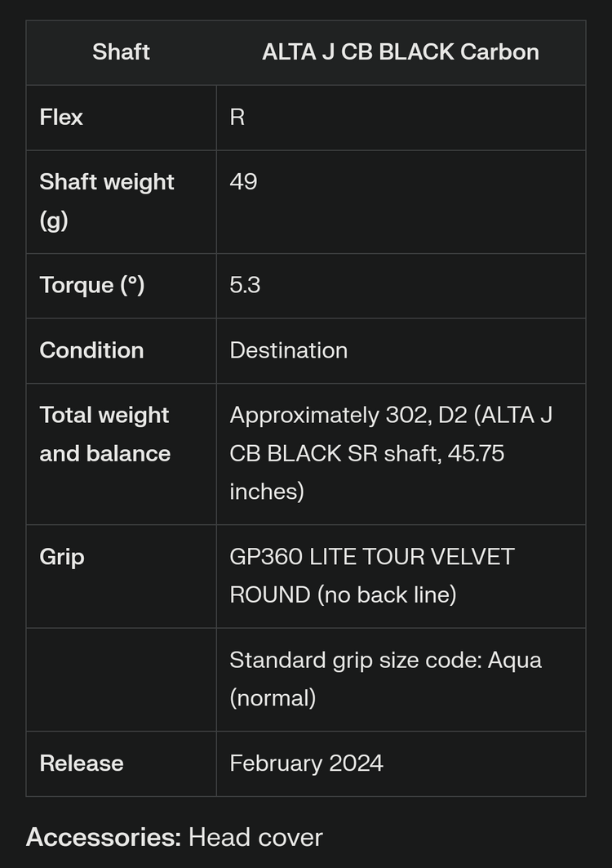
Task: Select the "Total weight and balance" label
Action: pos(104,434)
